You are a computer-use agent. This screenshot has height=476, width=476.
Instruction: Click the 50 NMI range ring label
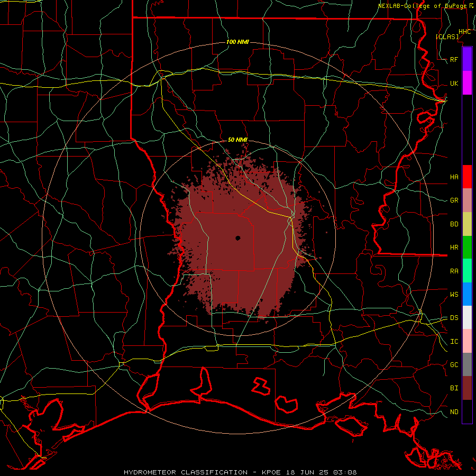237,140
